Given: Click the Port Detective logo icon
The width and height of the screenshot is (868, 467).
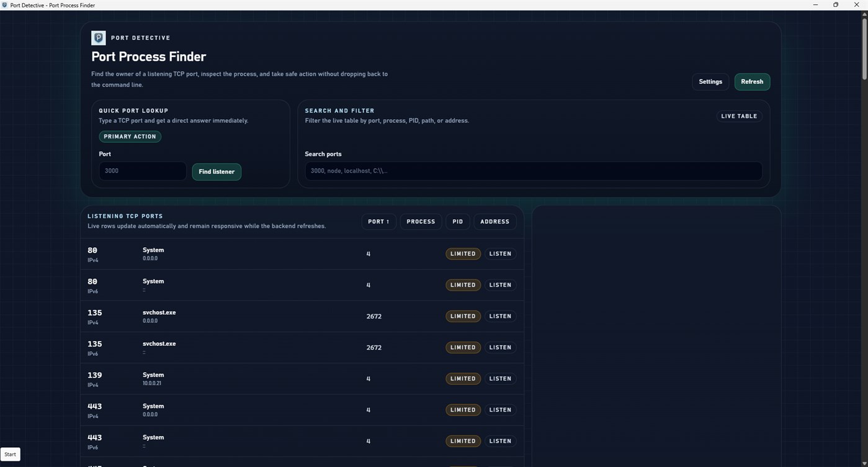Looking at the screenshot, I should [98, 38].
